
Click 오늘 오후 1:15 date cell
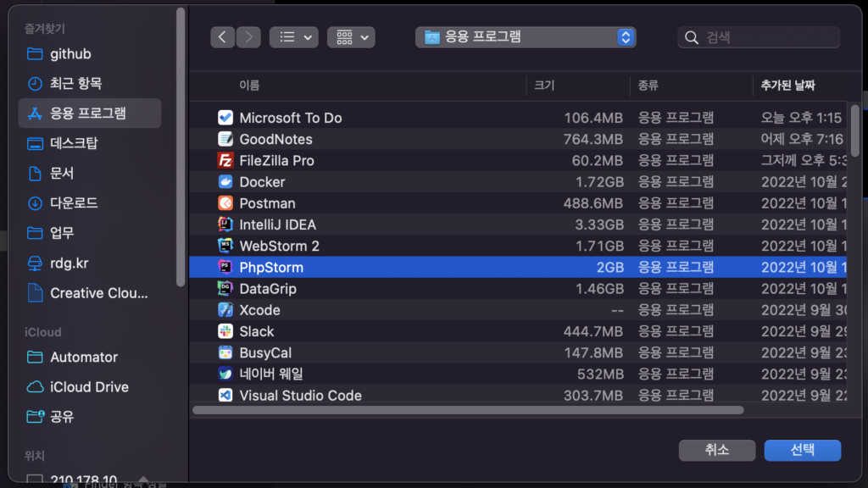pos(801,118)
